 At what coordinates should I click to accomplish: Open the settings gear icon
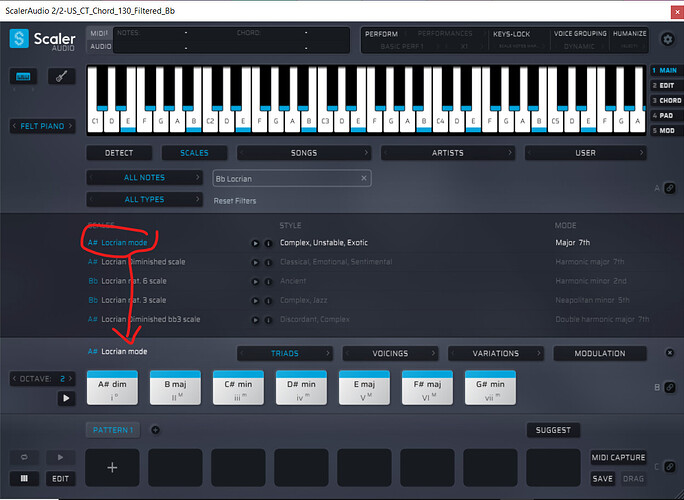tap(667, 39)
